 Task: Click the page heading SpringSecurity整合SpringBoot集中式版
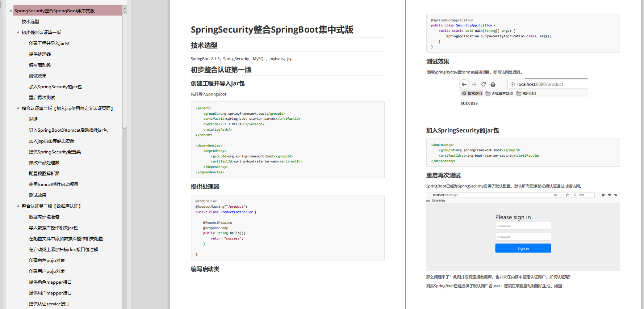pos(272,30)
